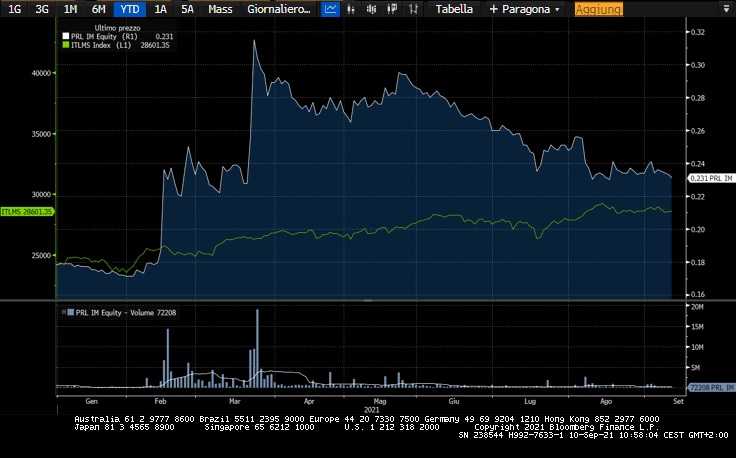Viewport: 737px width, 458px height.
Task: Click the 0.32 right axis value
Action: click(698, 32)
